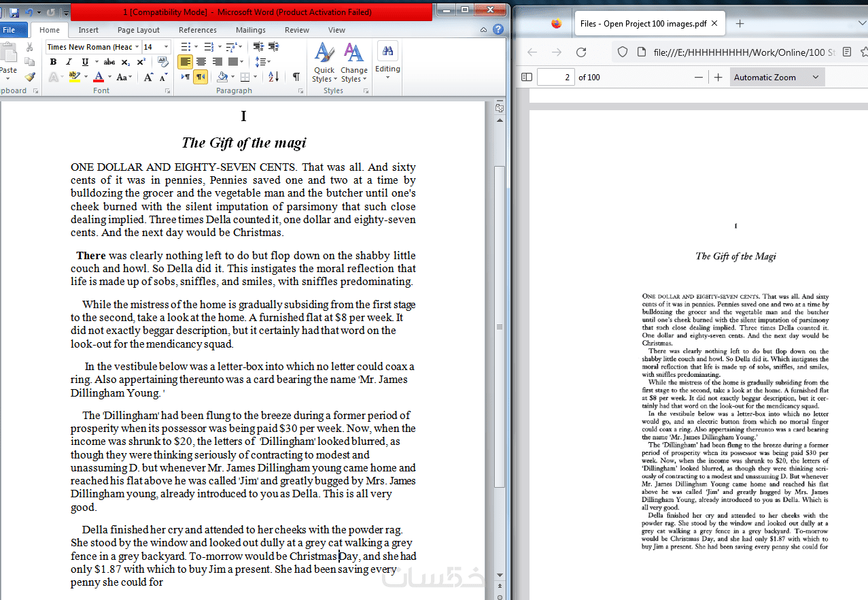Open the Editing group button
This screenshot has width=868, height=600.
click(387, 60)
